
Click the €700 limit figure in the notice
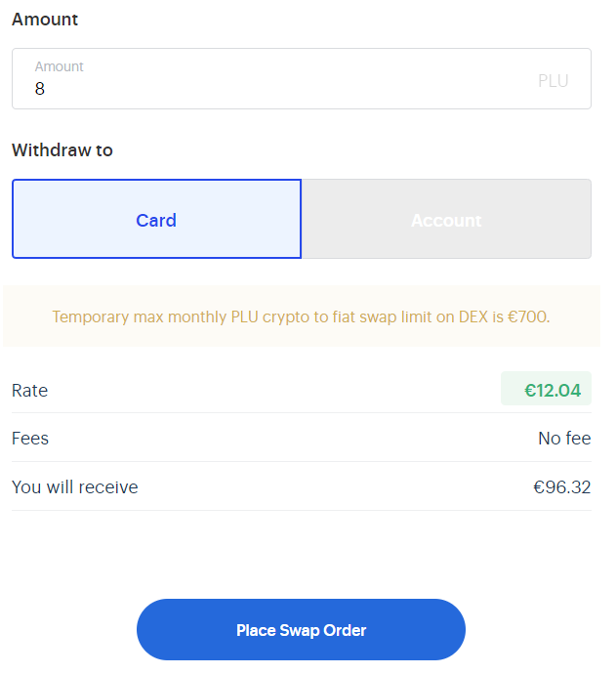click(x=529, y=316)
